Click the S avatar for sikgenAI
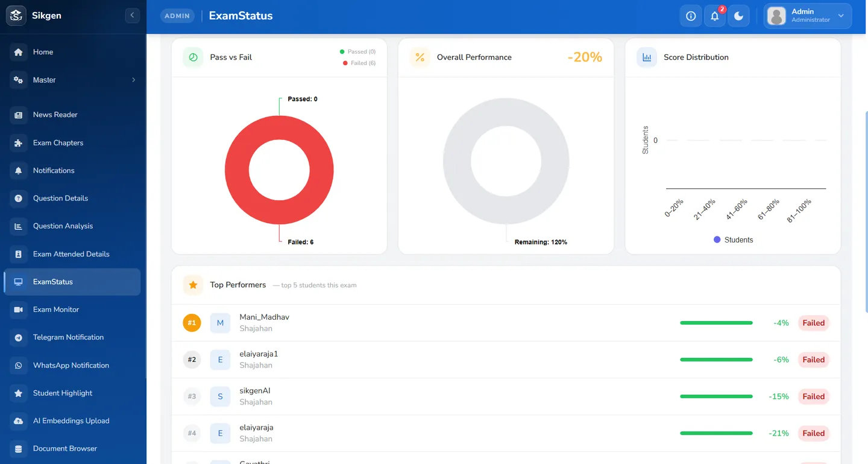868x464 pixels. tap(220, 396)
